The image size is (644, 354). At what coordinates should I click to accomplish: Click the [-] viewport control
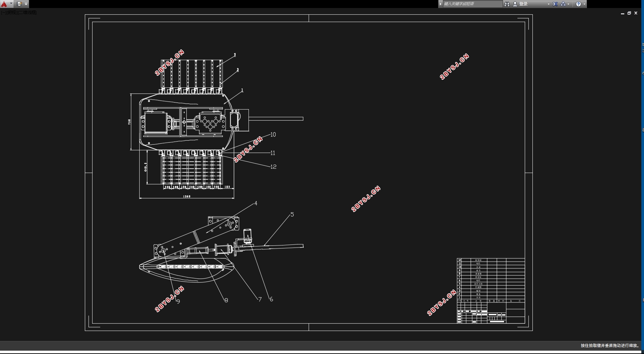3,12
